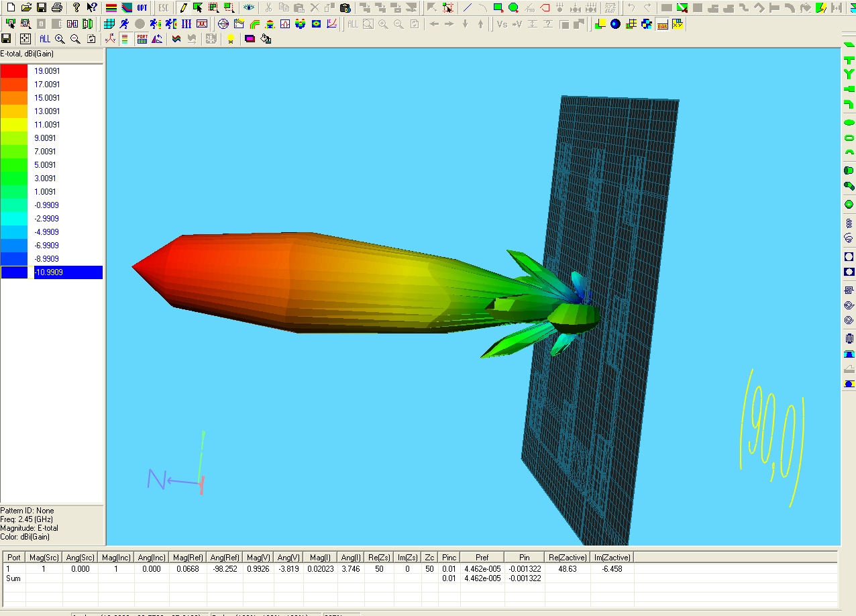
Task: Choose the green arrow select tool
Action: pyautogui.click(x=198, y=7)
